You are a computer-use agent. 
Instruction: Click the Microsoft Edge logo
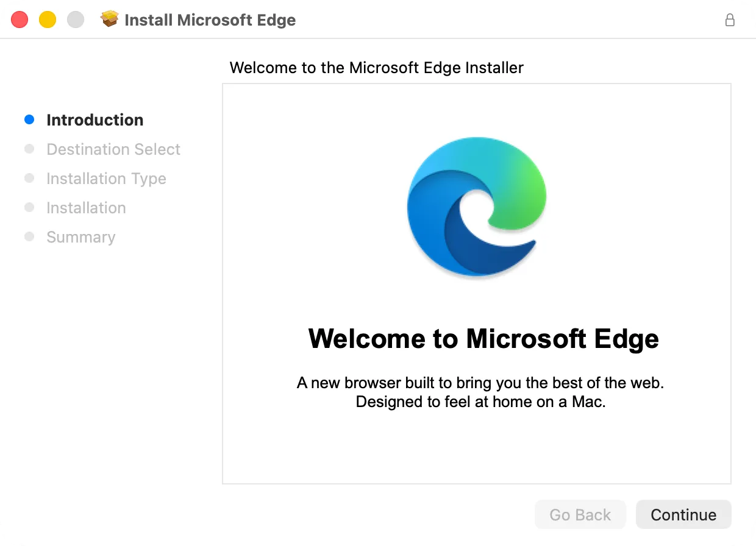(x=477, y=207)
